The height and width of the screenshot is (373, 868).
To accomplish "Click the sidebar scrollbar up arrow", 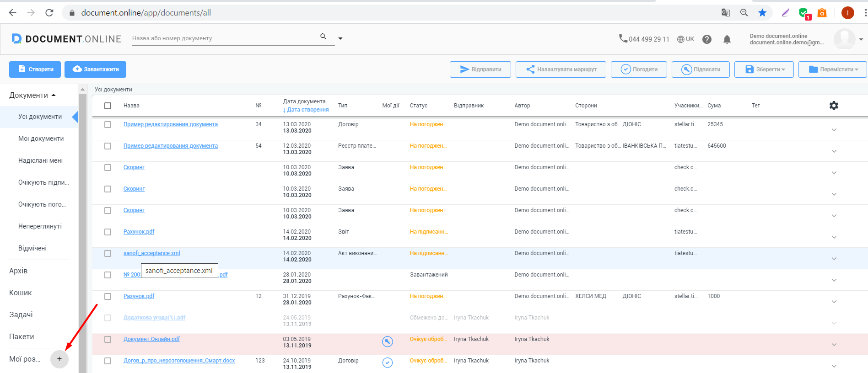I will point(83,89).
